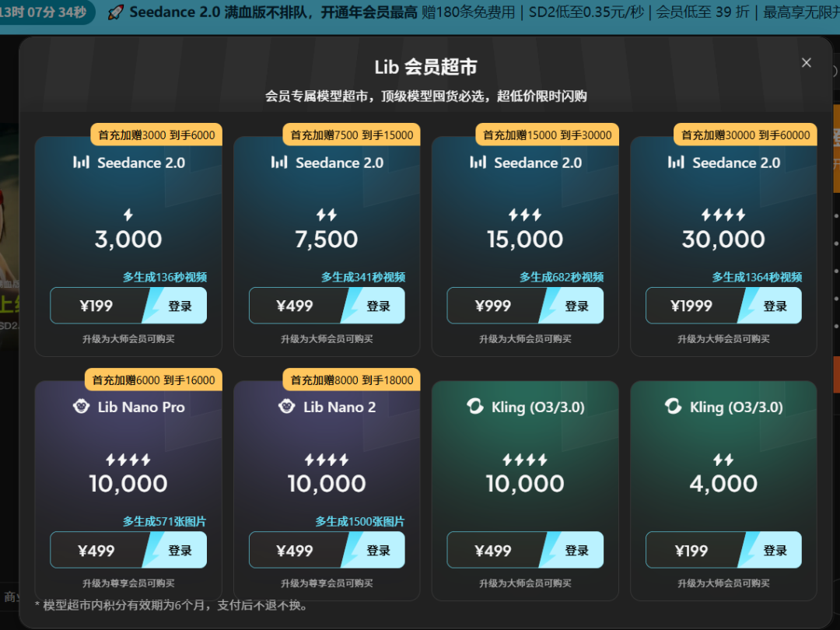Click the single lightning icon above 3,000
Image resolution: width=840 pixels, height=630 pixels.
(128, 215)
